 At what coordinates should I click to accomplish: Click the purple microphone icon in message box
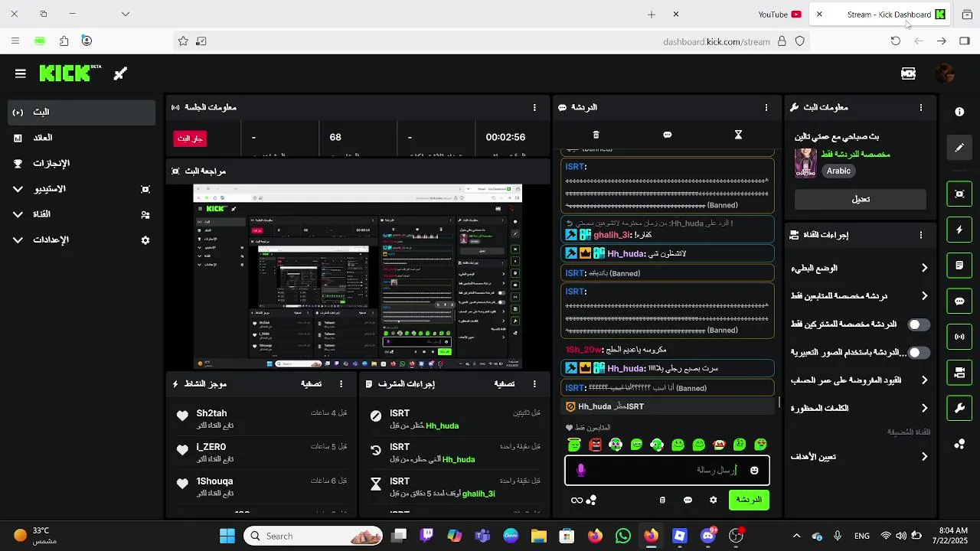pos(581,471)
